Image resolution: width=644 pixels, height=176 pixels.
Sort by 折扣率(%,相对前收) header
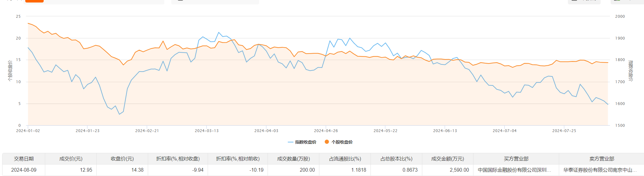click(x=238, y=159)
